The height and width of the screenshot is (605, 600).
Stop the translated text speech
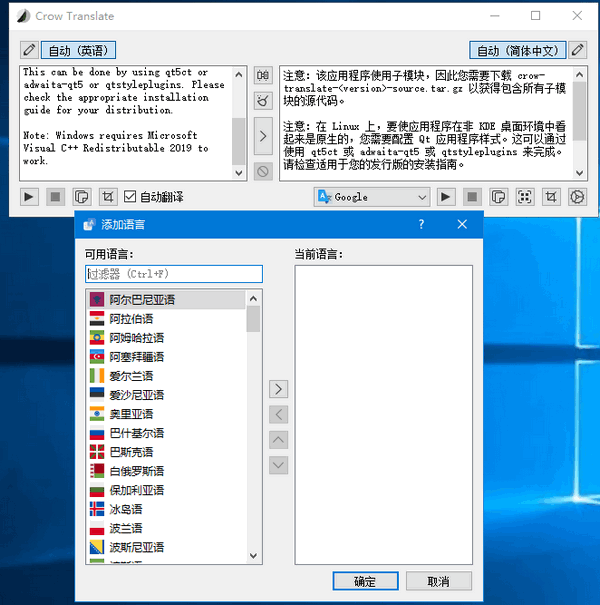click(x=472, y=197)
